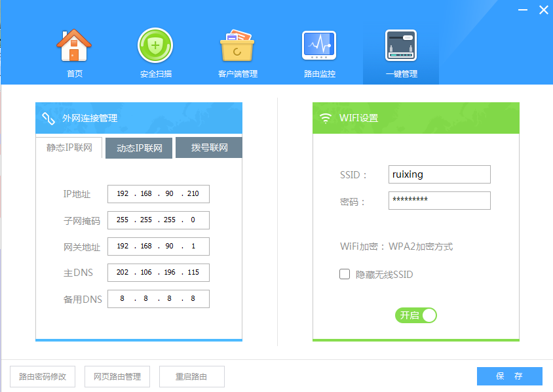Image resolution: width=553 pixels, height=392 pixels.
Task: Click the SSID field containing ruixing
Action: tap(439, 174)
